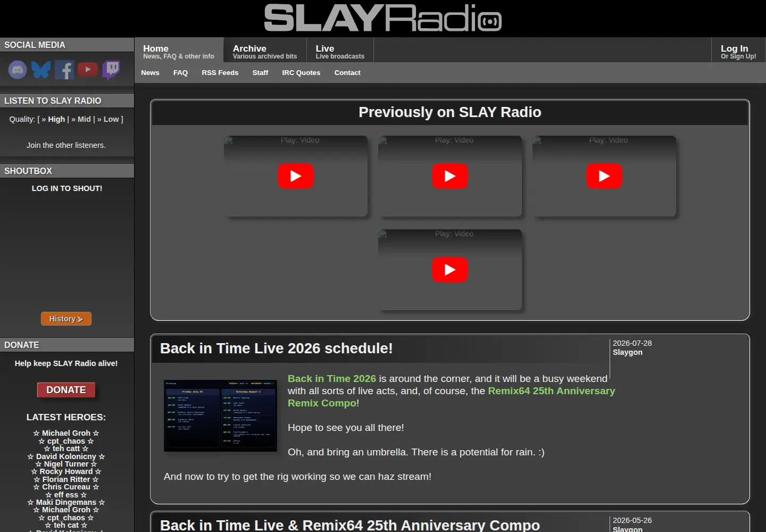Click the post date 2026-07-28

(632, 343)
